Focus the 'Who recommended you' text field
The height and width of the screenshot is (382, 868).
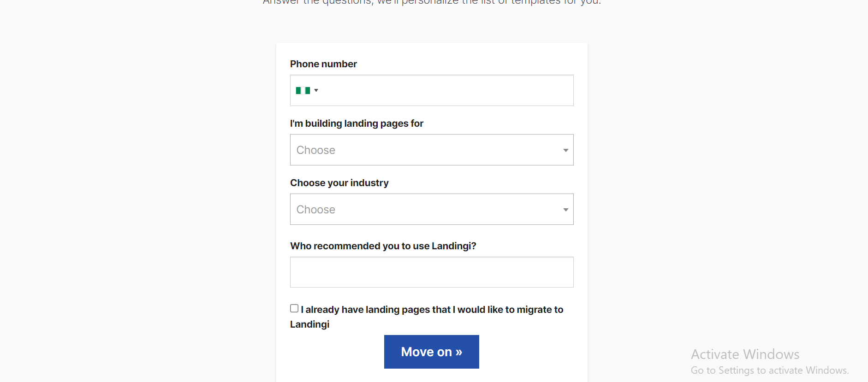pos(432,272)
